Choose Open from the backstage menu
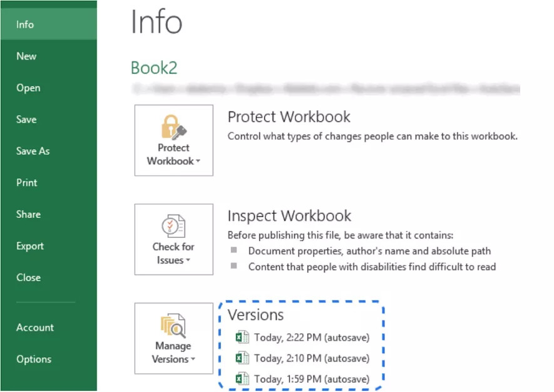554x392 pixels. pyautogui.click(x=28, y=88)
